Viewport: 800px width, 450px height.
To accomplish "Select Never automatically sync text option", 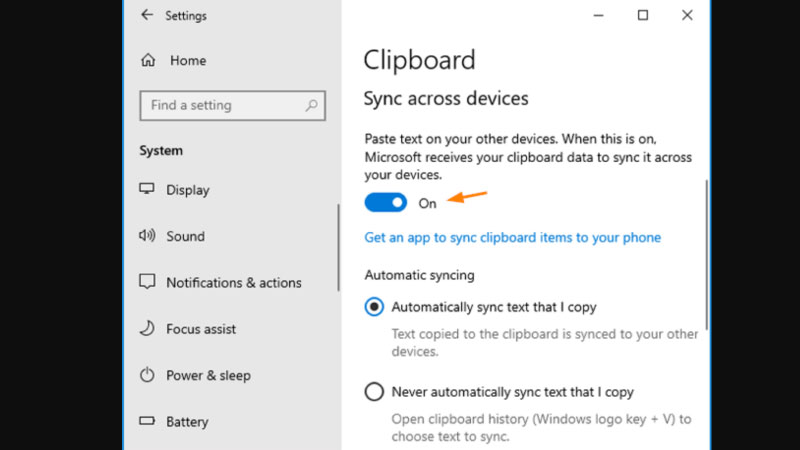I will 374,392.
